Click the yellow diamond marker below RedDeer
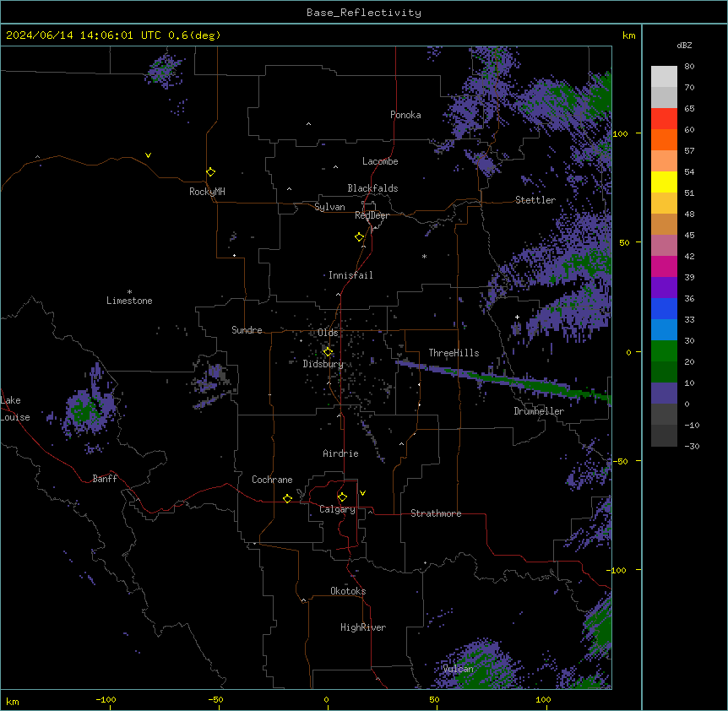 (x=359, y=237)
